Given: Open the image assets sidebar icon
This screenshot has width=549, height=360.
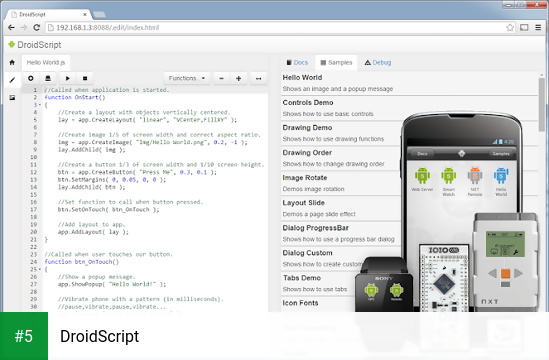Looking at the screenshot, I should click(12, 98).
